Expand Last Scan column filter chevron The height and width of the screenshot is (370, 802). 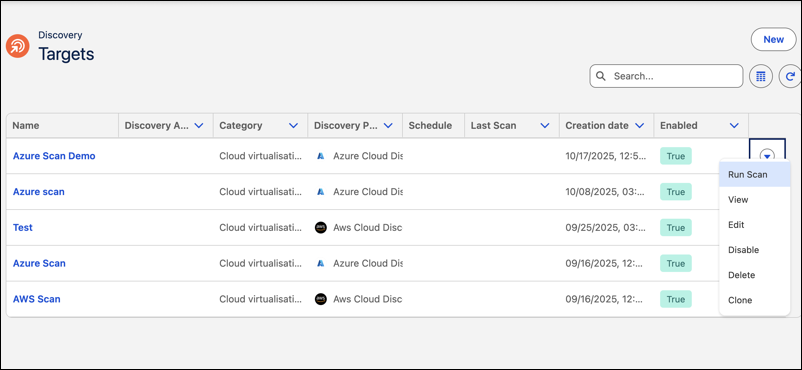545,125
